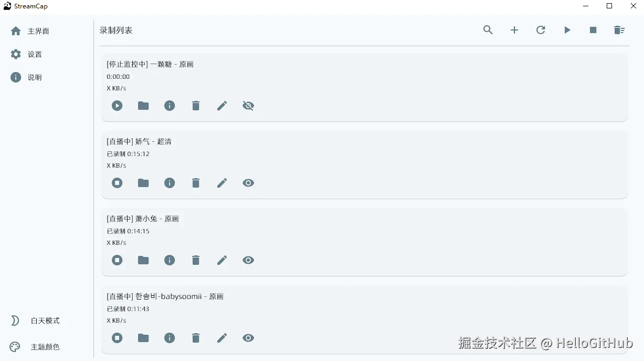644x361 pixels.
Task: Start all recordings with the toolbar play icon
Action: pyautogui.click(x=567, y=30)
